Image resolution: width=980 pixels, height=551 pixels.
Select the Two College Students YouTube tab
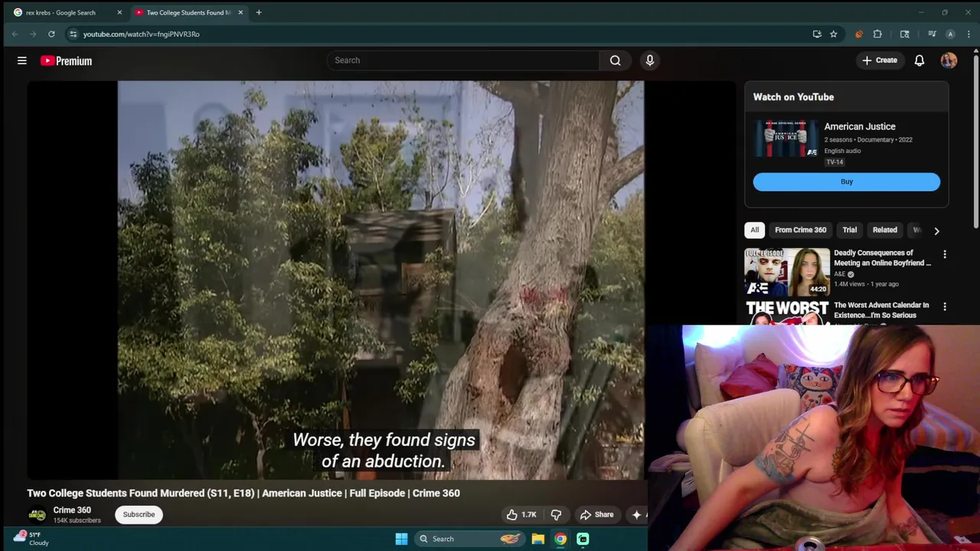189,12
